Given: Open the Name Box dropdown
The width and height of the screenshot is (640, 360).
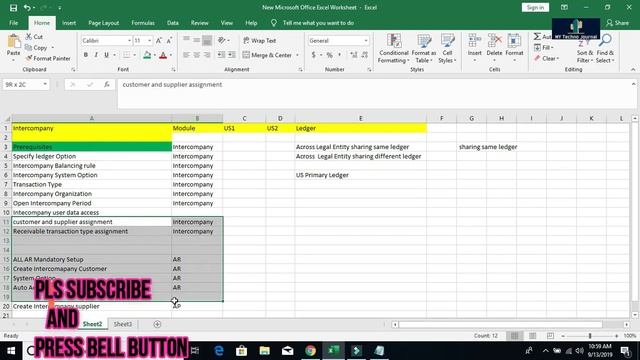Looking at the screenshot, I should pyautogui.click(x=45, y=84).
